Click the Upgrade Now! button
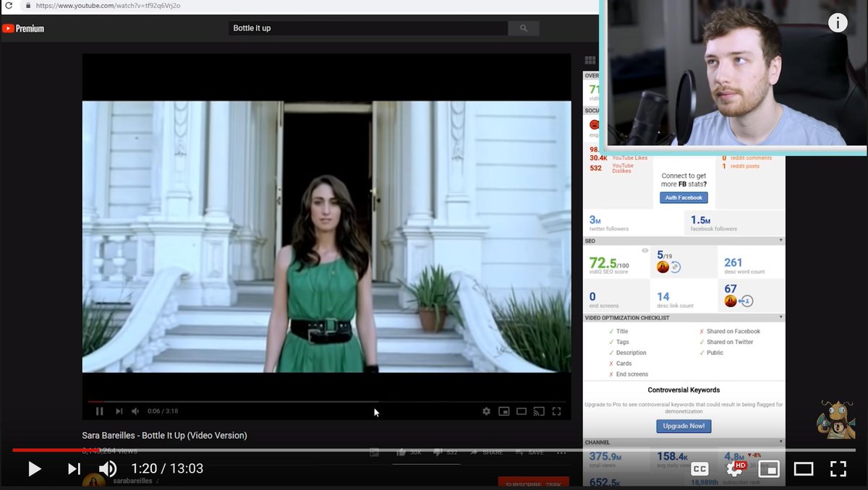This screenshot has width=868, height=490. (x=684, y=426)
